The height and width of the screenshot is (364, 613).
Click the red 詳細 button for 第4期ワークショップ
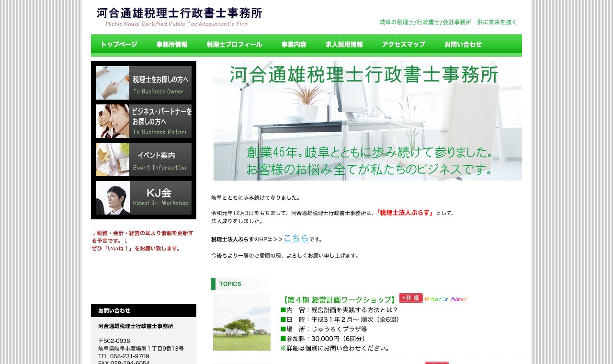pyautogui.click(x=411, y=298)
